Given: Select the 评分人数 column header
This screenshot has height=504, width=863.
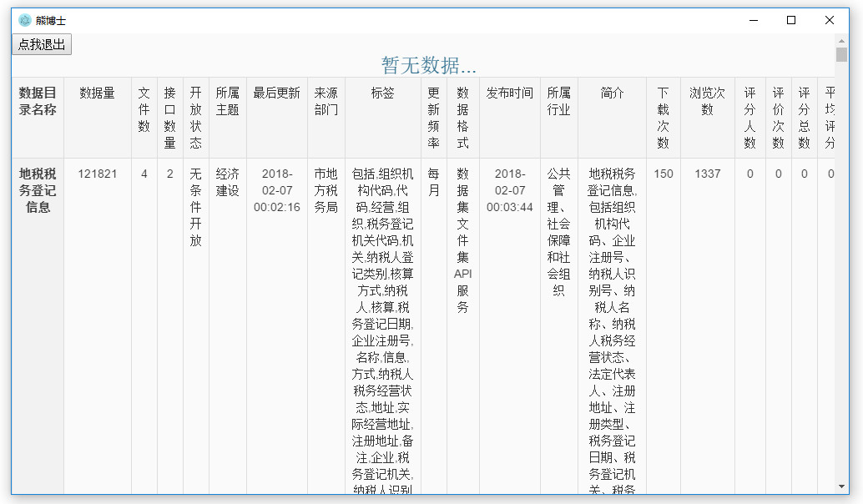Looking at the screenshot, I should tap(749, 118).
